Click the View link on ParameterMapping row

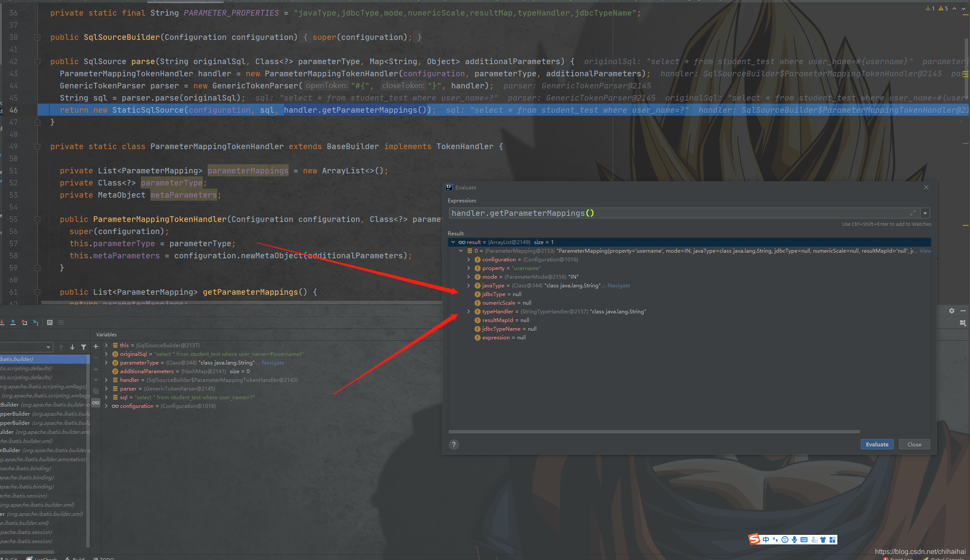click(925, 251)
